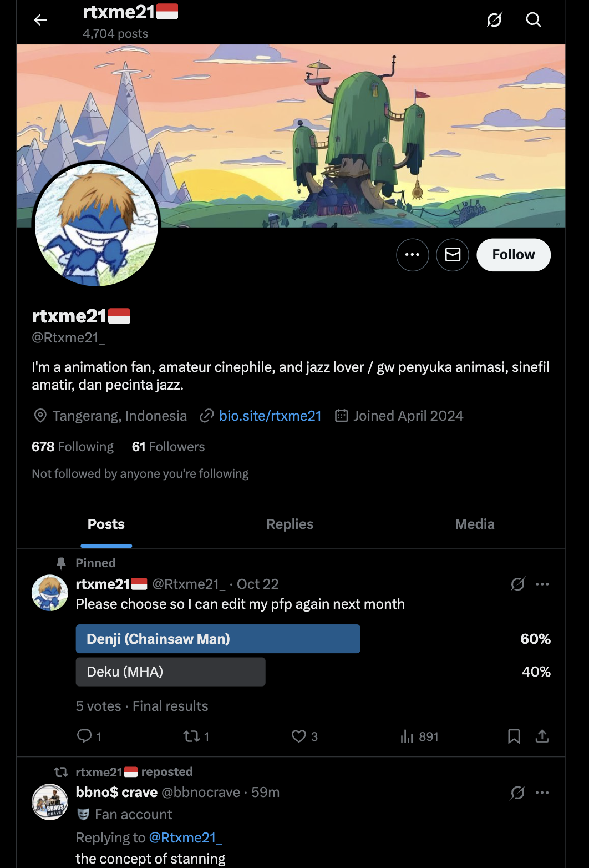Click the search magnifier icon

click(533, 21)
